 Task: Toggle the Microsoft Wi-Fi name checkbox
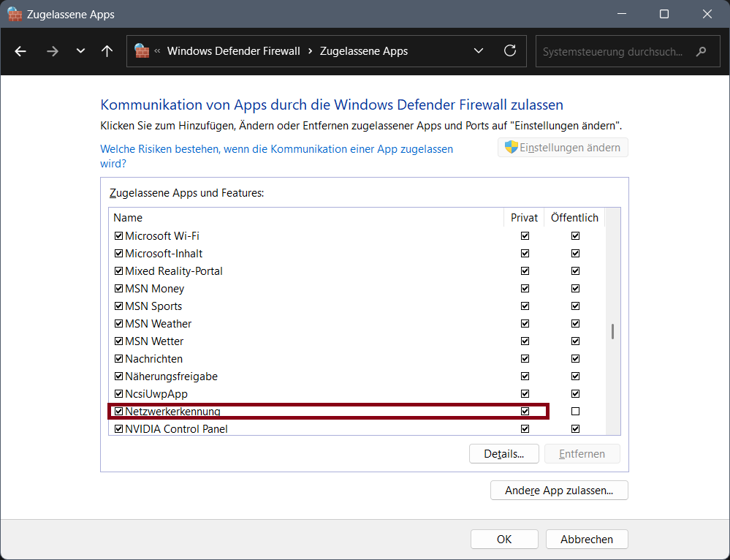coord(118,235)
